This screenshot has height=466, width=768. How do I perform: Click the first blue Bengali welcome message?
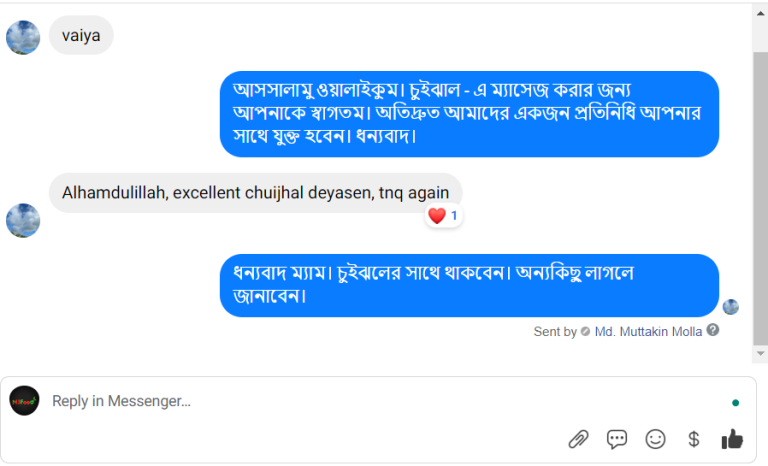point(469,114)
